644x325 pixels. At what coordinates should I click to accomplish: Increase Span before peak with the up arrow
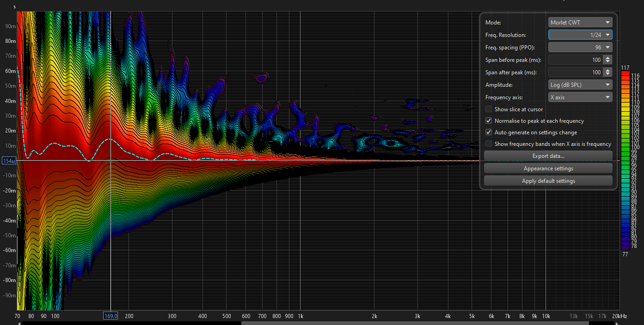pyautogui.click(x=608, y=57)
